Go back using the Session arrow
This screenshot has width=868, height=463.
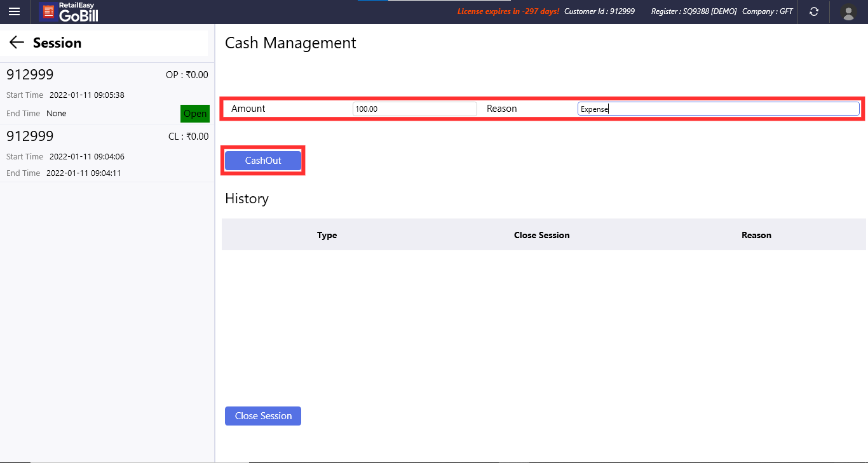[17, 43]
